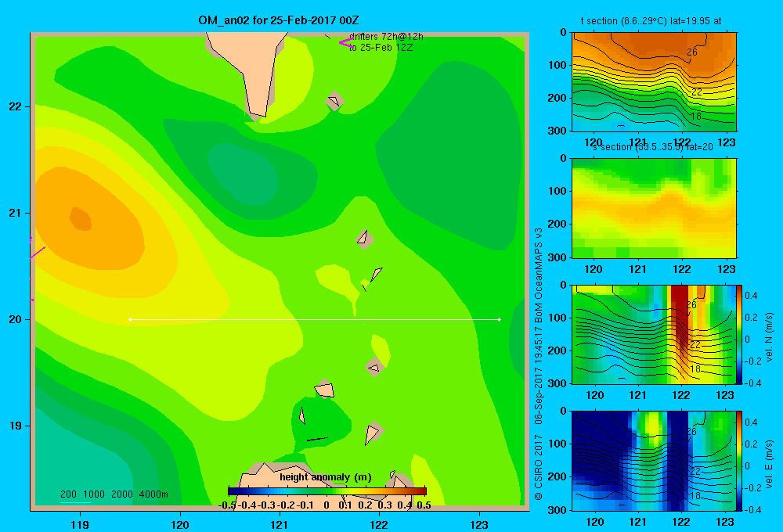783x532 pixels.
Task: Click longitude label 121 on main map
Action: pos(280,524)
